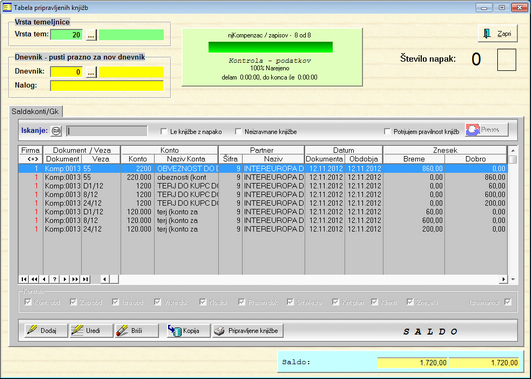The width and height of the screenshot is (531, 379).
Task: Click the Dobro column header
Action: (x=476, y=159)
